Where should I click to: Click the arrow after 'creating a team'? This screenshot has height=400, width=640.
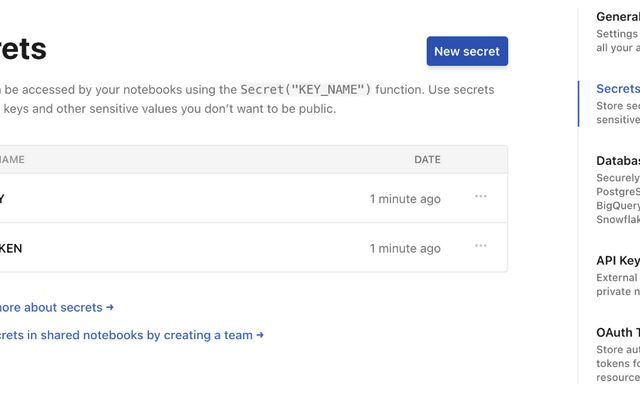pos(260,336)
